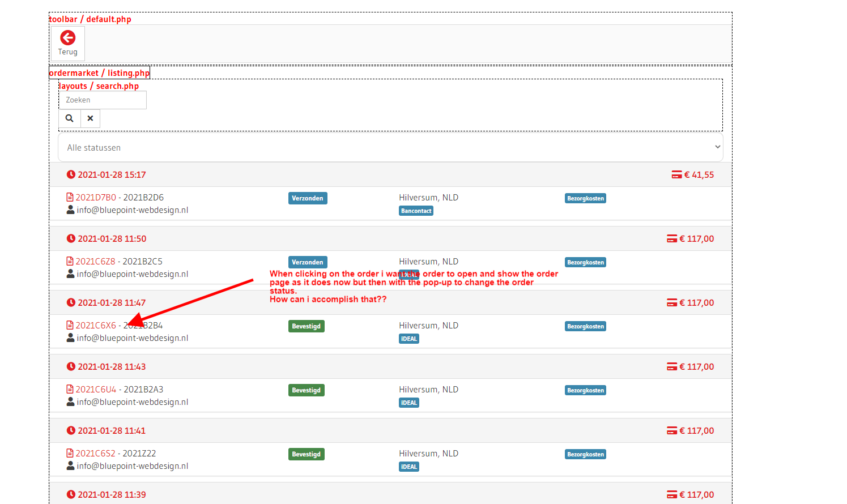Click the user icon under order 2021C6Z8
The width and height of the screenshot is (847, 504).
[71, 274]
